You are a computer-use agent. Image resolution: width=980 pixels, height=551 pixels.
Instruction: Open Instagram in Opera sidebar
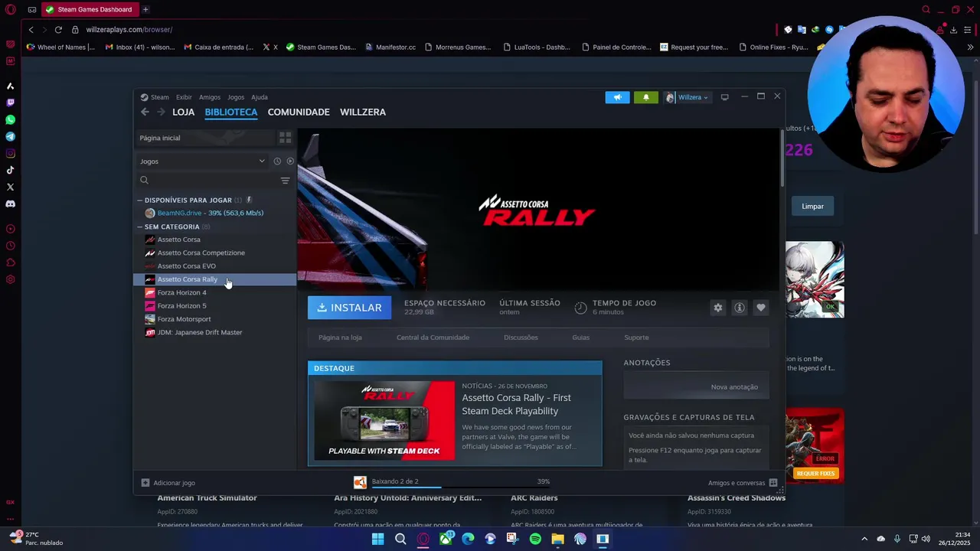click(x=10, y=154)
